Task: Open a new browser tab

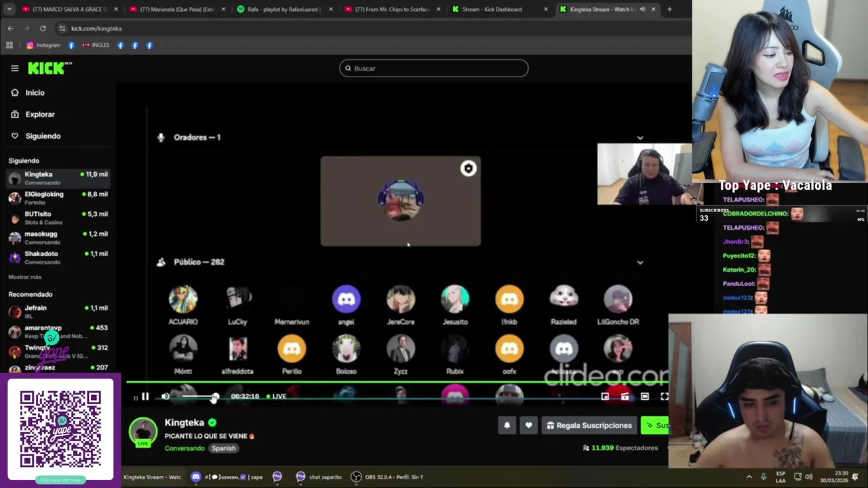Action: pos(669,9)
